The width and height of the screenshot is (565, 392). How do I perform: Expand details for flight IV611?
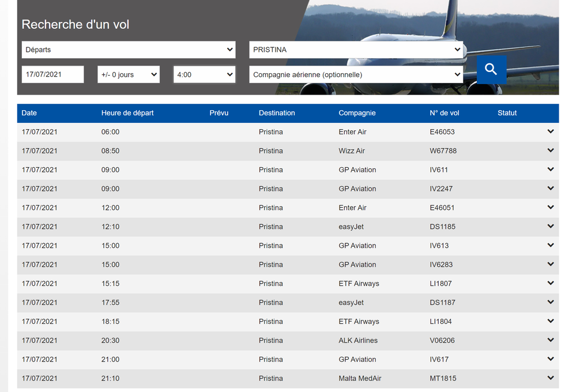click(551, 170)
